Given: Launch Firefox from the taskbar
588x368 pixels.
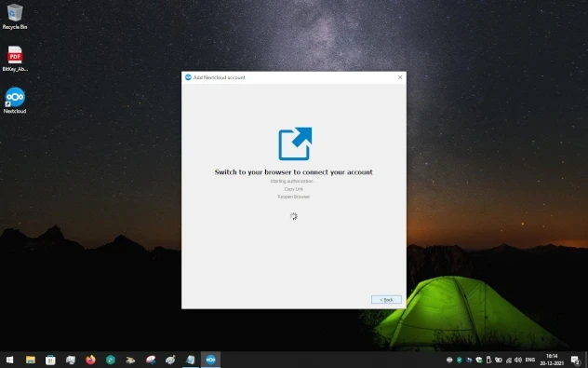Looking at the screenshot, I should click(x=90, y=360).
